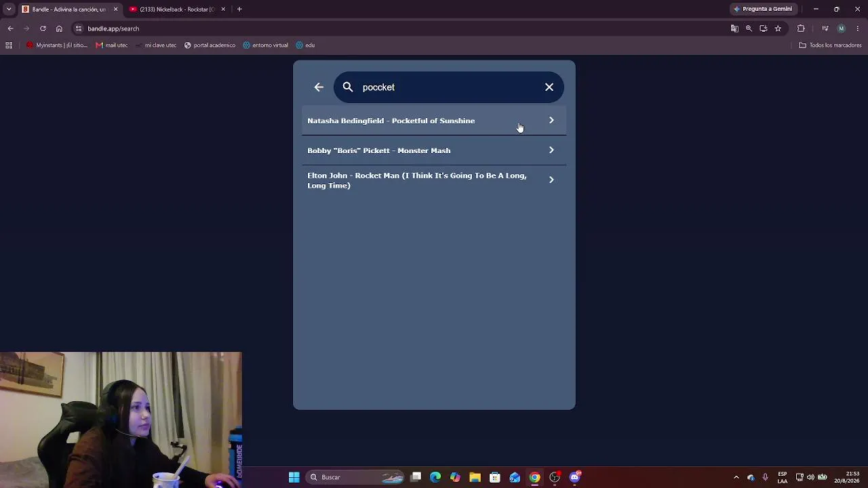Click the microphone icon in system tray
The image size is (868, 488).
tap(765, 477)
